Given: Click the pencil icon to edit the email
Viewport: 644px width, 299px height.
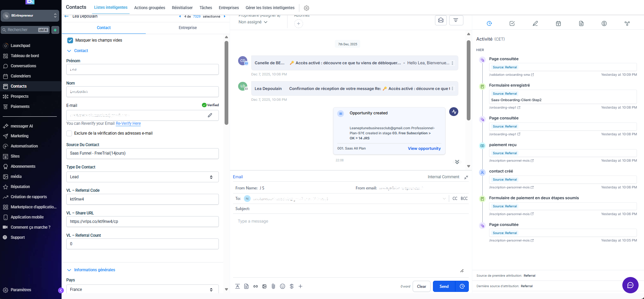Looking at the screenshot, I should point(210,115).
